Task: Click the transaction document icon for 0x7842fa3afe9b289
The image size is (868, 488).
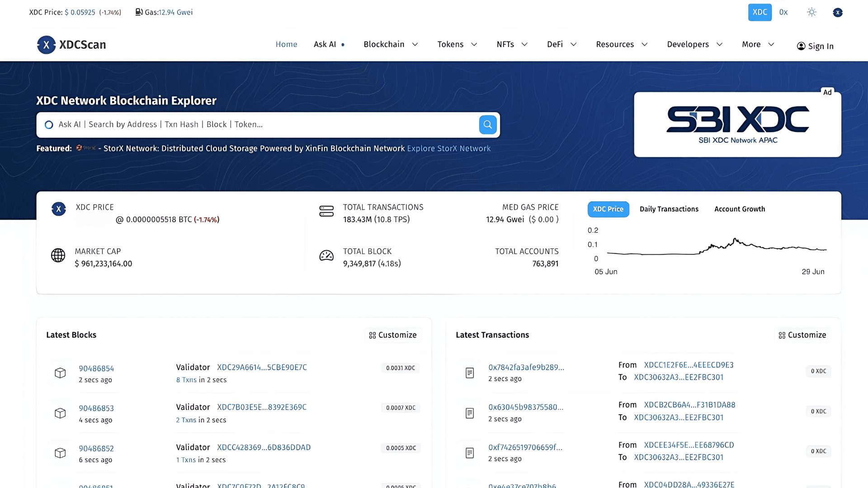Action: (470, 373)
